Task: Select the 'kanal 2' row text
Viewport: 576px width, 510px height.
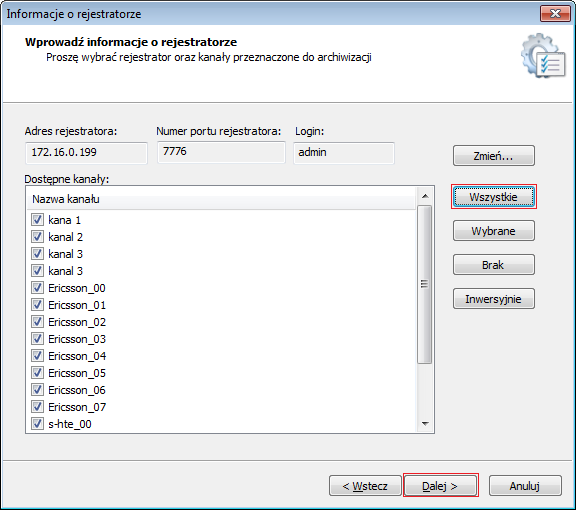Action: tap(65, 237)
